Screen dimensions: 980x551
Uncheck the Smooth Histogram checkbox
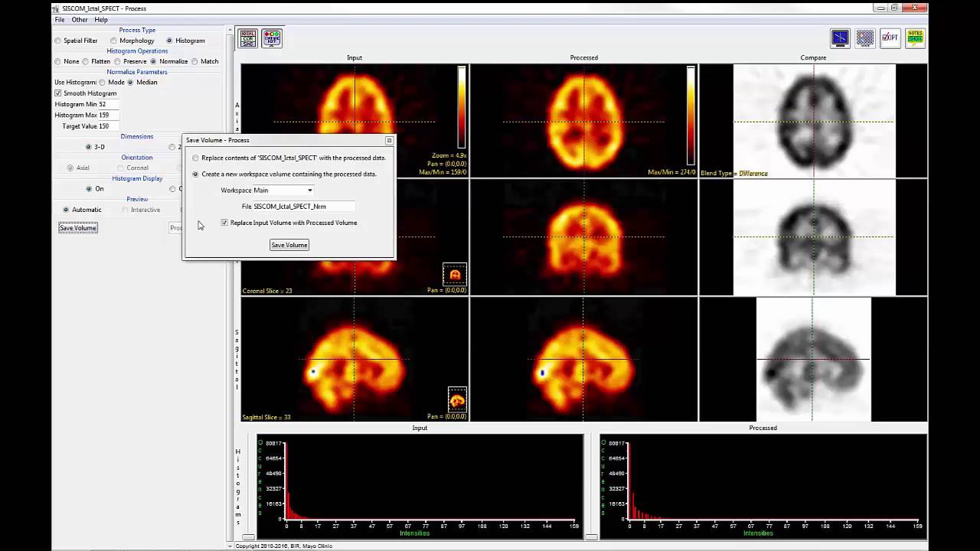tap(58, 93)
